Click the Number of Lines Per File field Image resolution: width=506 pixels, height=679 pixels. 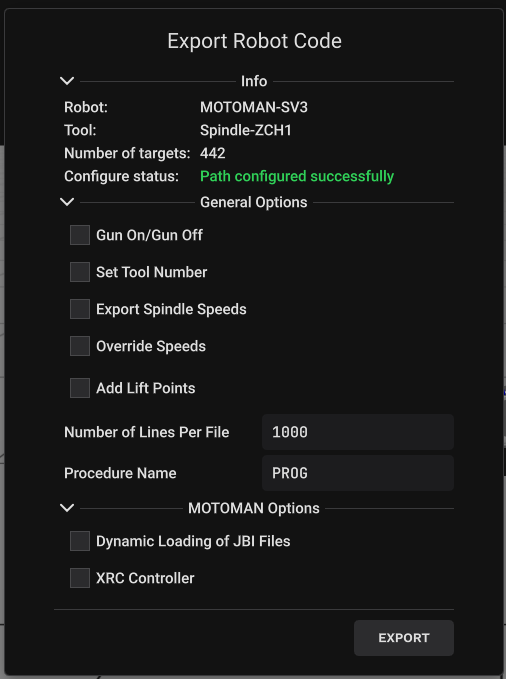click(358, 432)
